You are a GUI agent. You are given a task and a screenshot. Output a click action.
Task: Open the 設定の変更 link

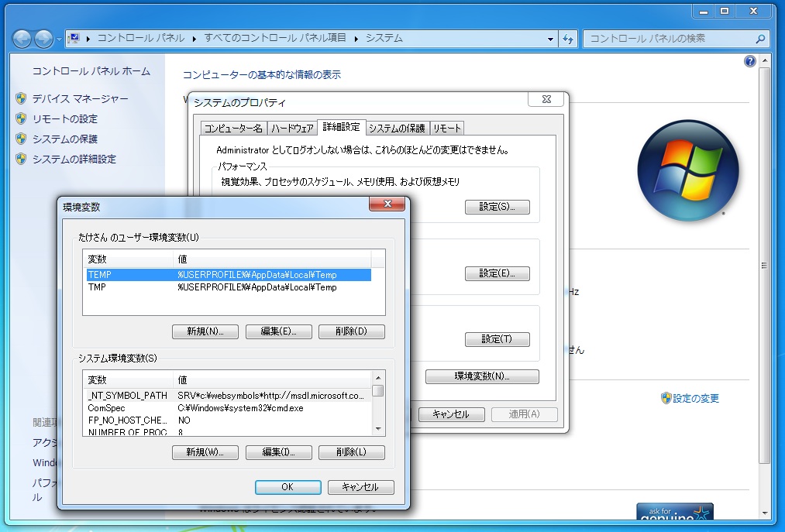695,398
